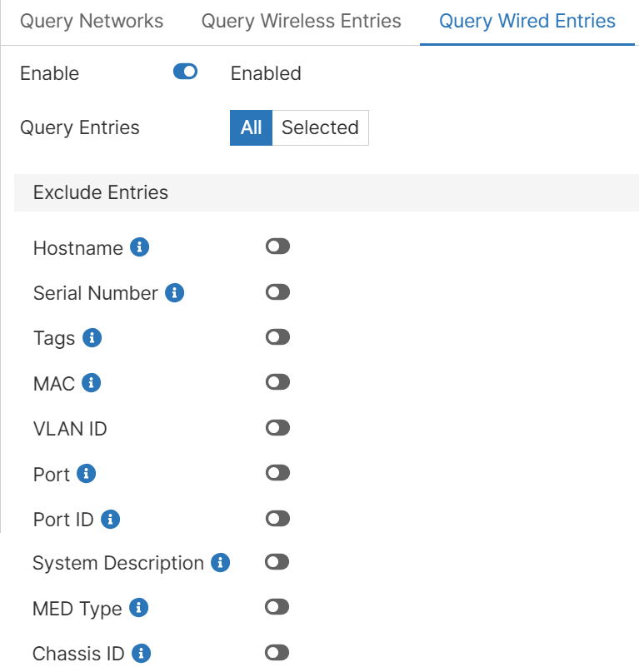Click the Chassis ID info icon
Image resolution: width=639 pixels, height=672 pixels.
point(141,653)
